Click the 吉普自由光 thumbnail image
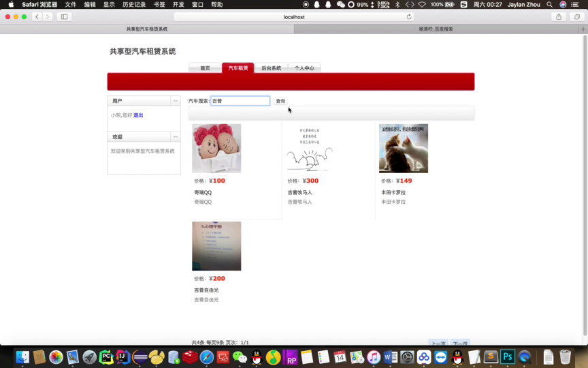 [x=216, y=246]
